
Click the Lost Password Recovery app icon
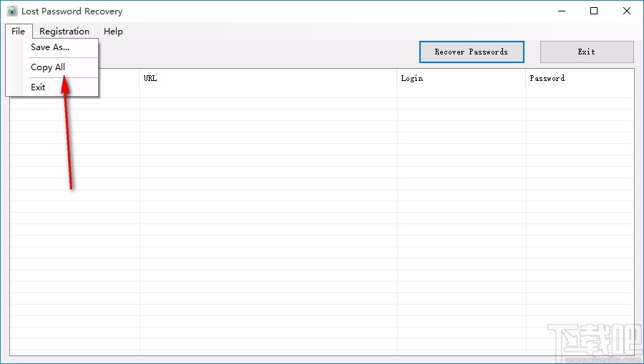[x=12, y=11]
